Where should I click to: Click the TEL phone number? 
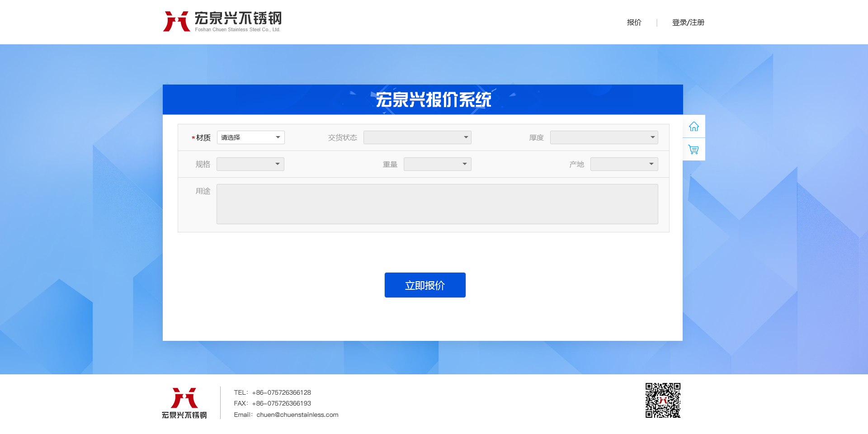tap(281, 392)
